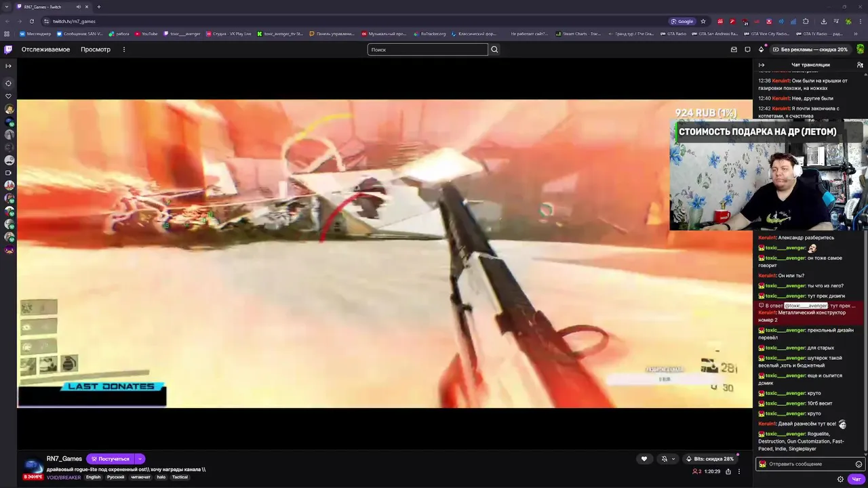This screenshot has height=488, width=868.
Task: Open the Отслеживаемое tab
Action: [x=45, y=49]
